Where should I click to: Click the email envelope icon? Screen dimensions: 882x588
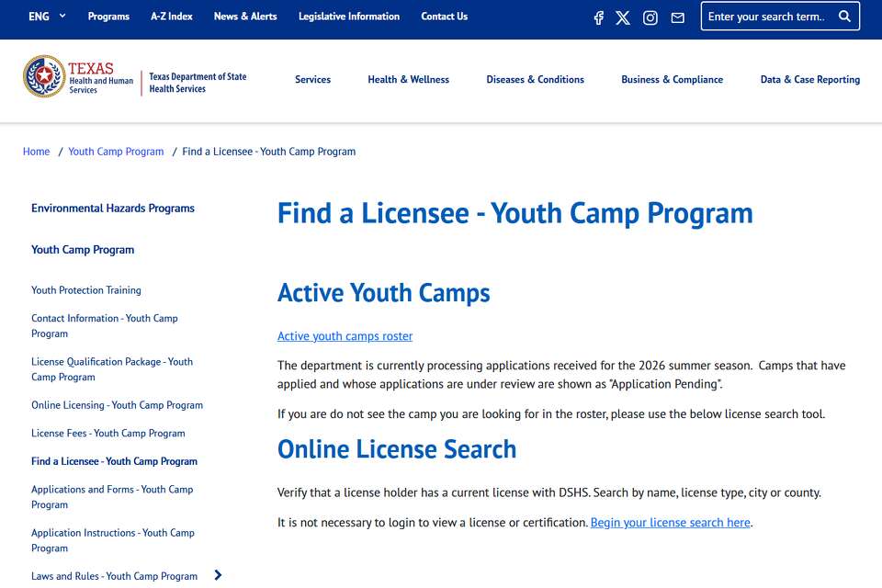[678, 17]
